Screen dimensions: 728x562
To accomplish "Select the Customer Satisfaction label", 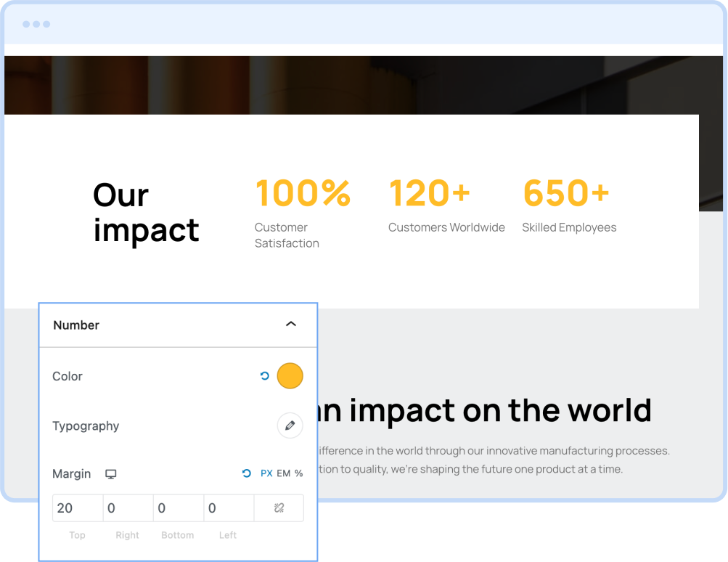I will point(287,235).
